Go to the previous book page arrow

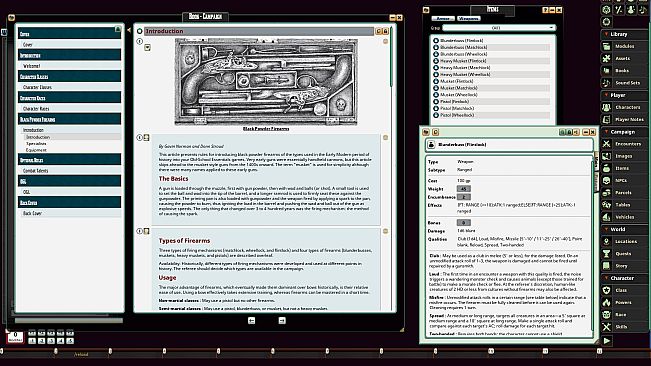(x=252, y=320)
